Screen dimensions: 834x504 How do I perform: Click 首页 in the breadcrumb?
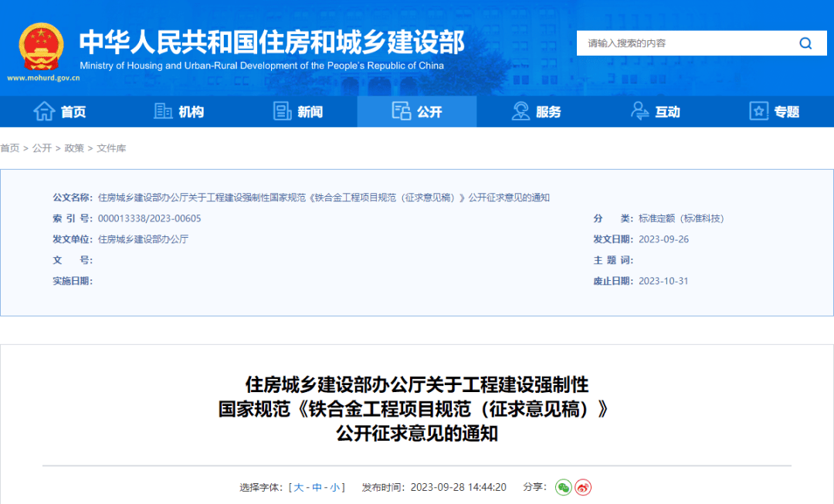pyautogui.click(x=9, y=148)
